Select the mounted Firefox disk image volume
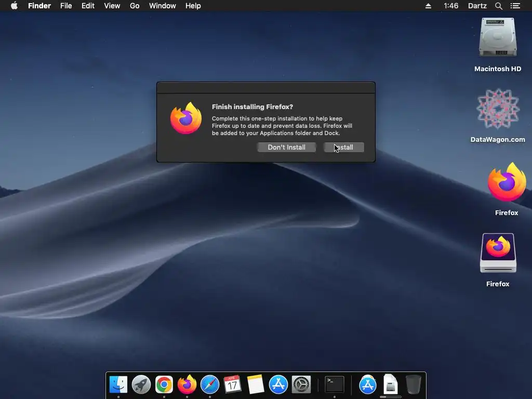 pyautogui.click(x=498, y=253)
